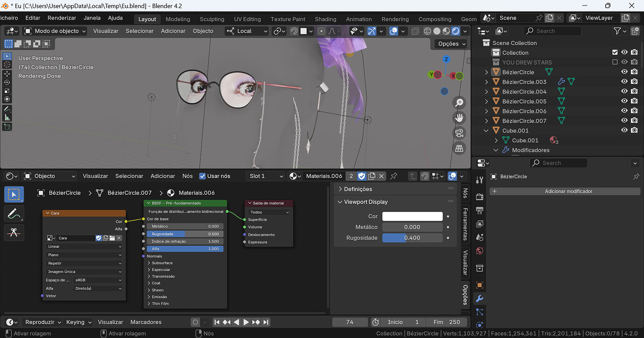Enable the YOU DREW STARS collection checkbox
The image size is (644, 338).
pos(615,62)
